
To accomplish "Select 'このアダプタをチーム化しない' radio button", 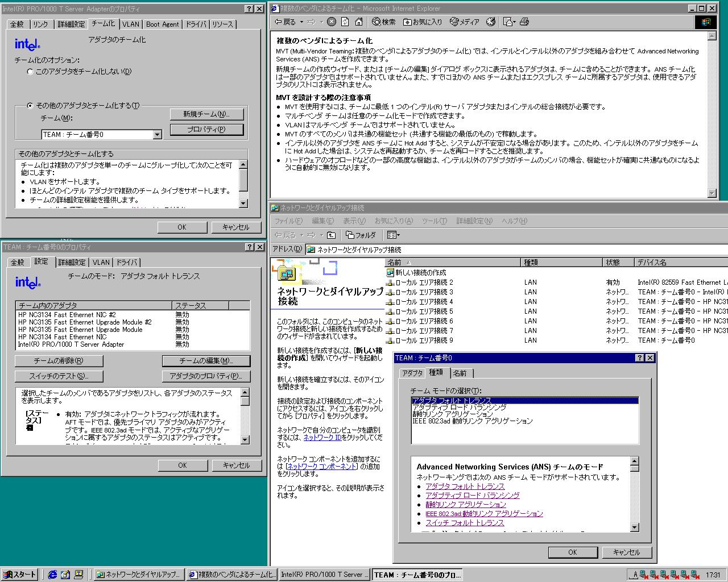I will click(31, 72).
